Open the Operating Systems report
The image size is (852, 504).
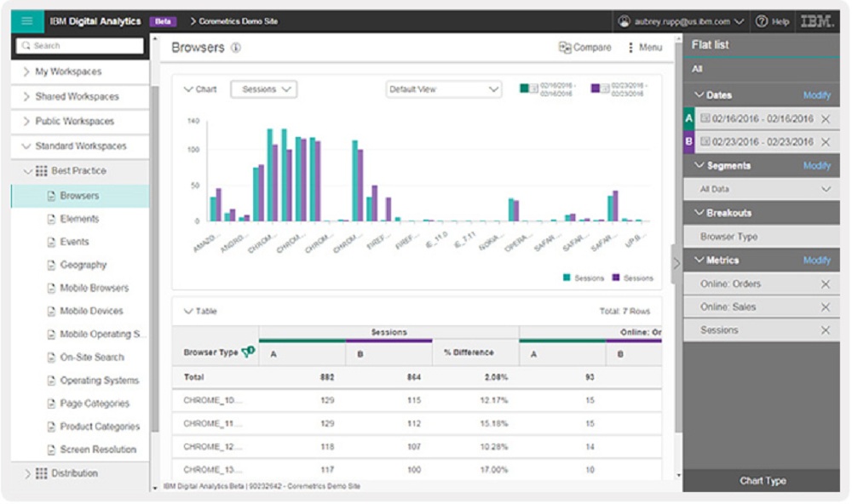(x=100, y=381)
